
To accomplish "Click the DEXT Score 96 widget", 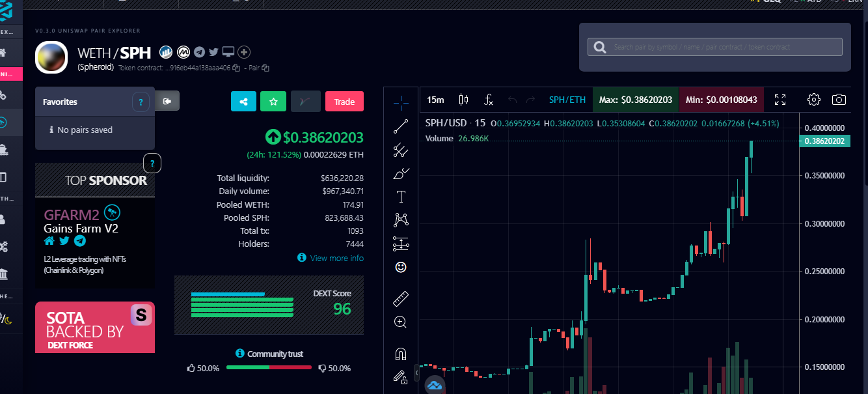I will click(x=269, y=305).
